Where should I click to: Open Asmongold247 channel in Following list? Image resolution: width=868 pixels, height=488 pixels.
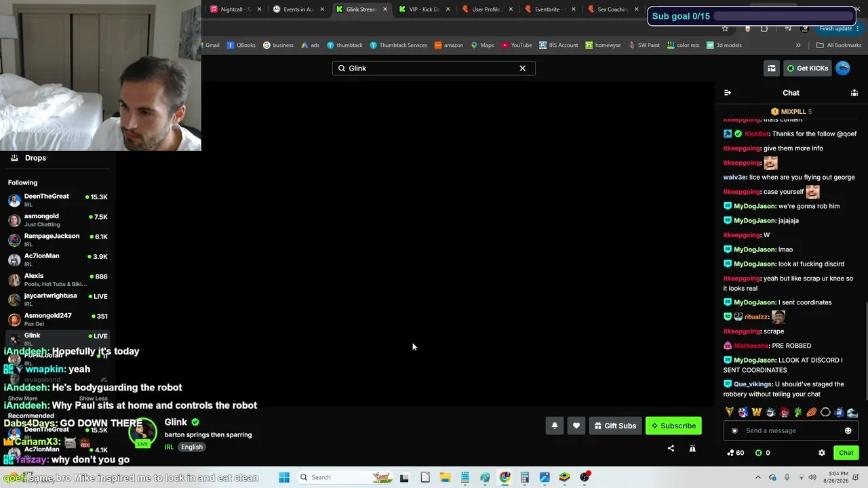click(58, 319)
